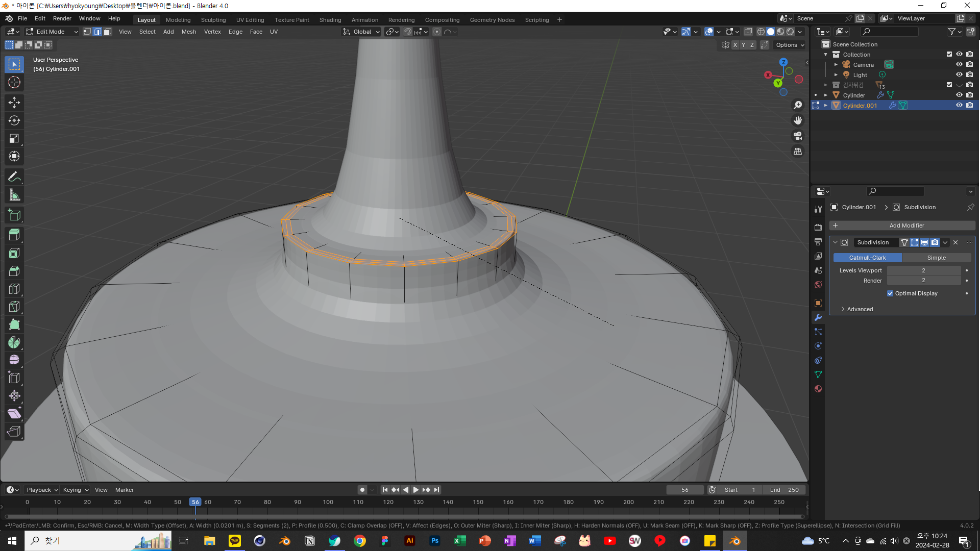This screenshot has height=551, width=980.
Task: Open the Mesh menu
Action: (x=189, y=32)
